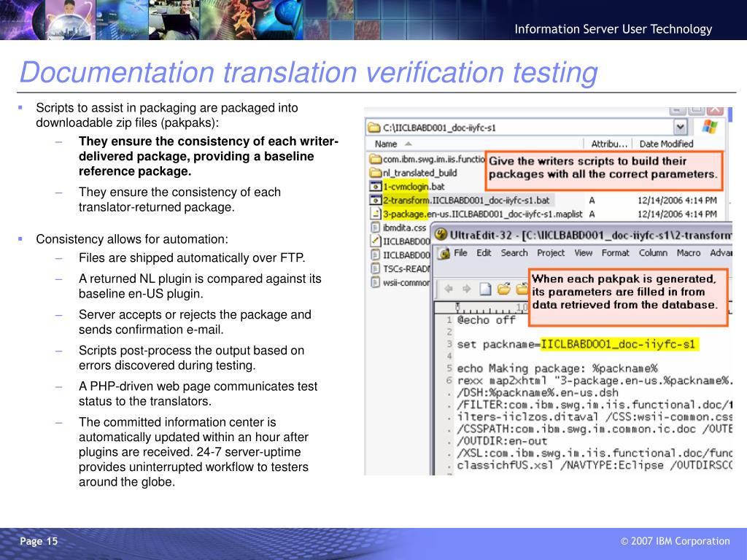Click the Explorer address path C:\IICLBABD001_doc-iiyfc-s1
The height and width of the screenshot is (560, 747).
click(x=439, y=128)
